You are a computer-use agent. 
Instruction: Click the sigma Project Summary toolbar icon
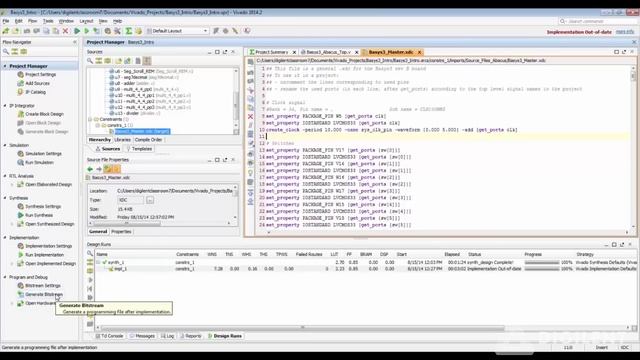(x=129, y=31)
